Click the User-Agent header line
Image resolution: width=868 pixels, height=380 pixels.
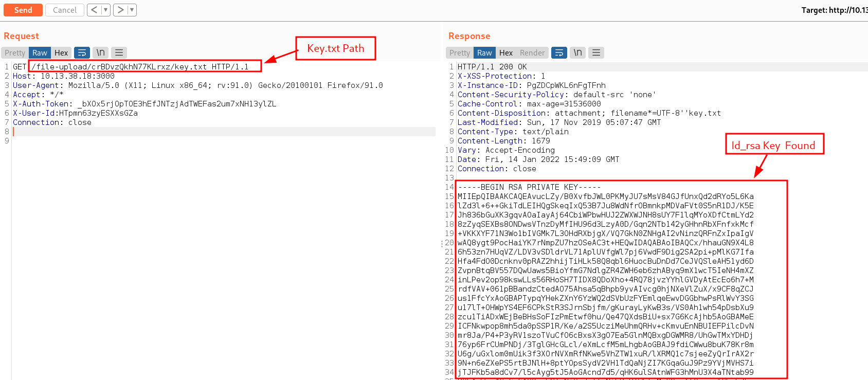[198, 85]
